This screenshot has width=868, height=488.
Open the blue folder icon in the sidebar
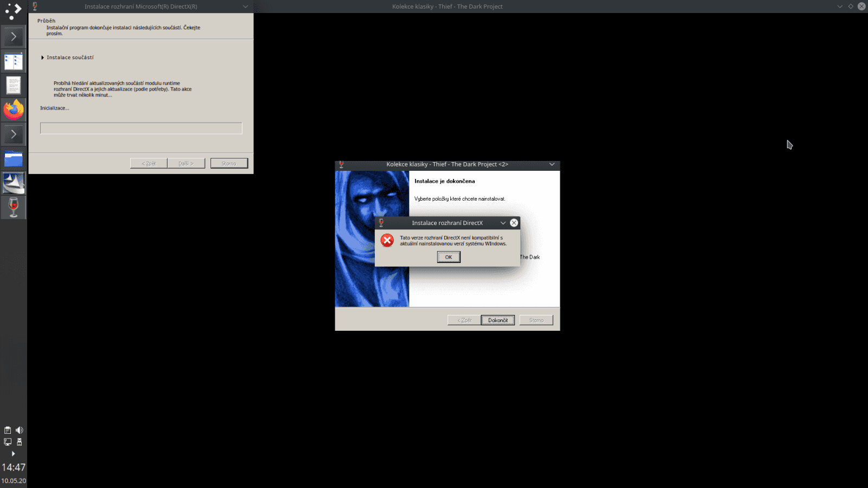13,158
